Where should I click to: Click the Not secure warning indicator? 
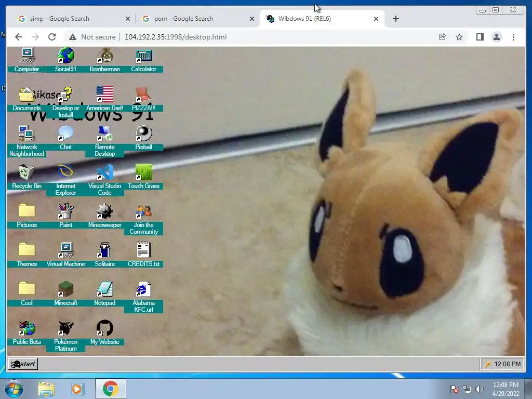click(x=92, y=37)
